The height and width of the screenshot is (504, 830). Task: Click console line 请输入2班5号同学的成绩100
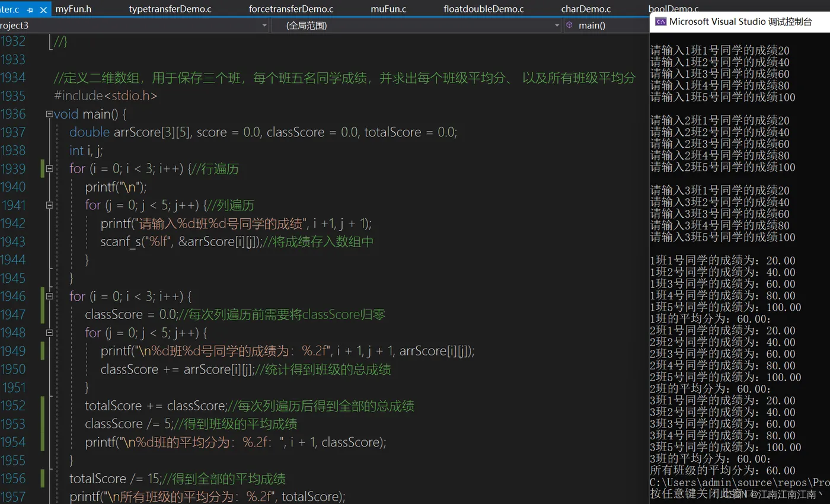pos(723,167)
